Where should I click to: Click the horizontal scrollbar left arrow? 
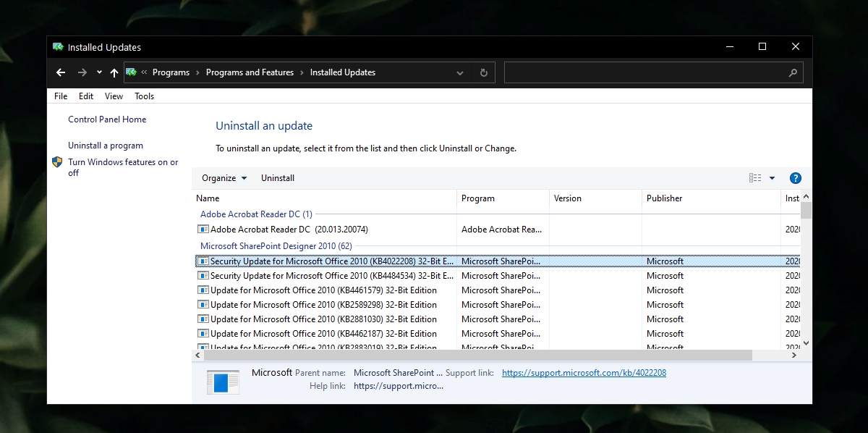[198, 356]
